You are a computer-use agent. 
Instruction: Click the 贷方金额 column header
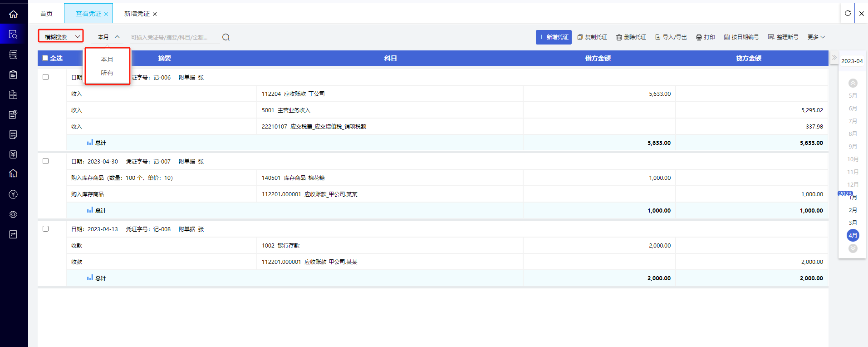[749, 58]
